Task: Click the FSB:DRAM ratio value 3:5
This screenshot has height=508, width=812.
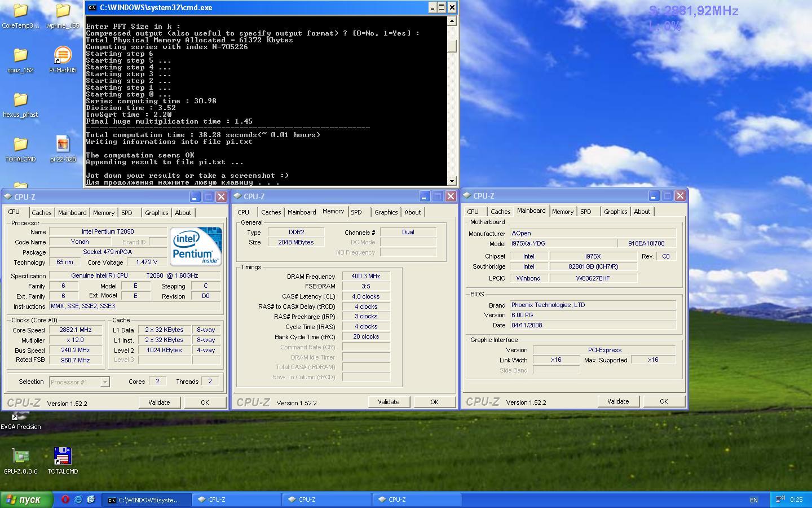Action: pos(366,286)
